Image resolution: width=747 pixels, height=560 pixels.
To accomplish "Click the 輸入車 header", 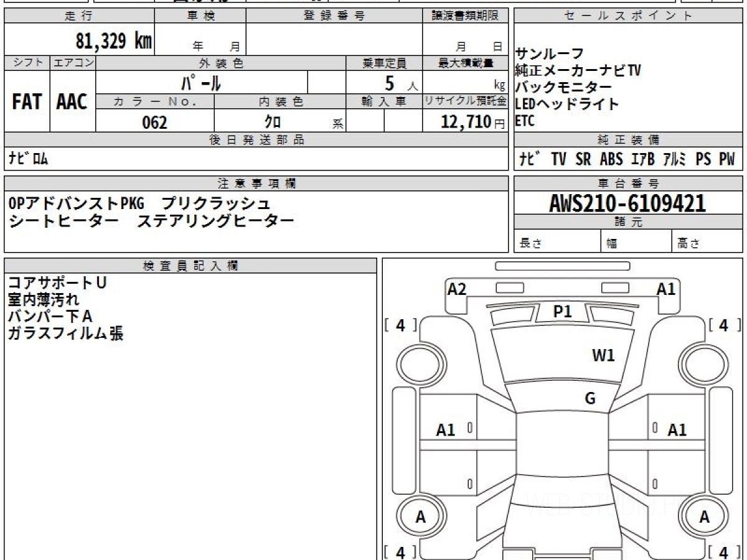I will coord(384,101).
